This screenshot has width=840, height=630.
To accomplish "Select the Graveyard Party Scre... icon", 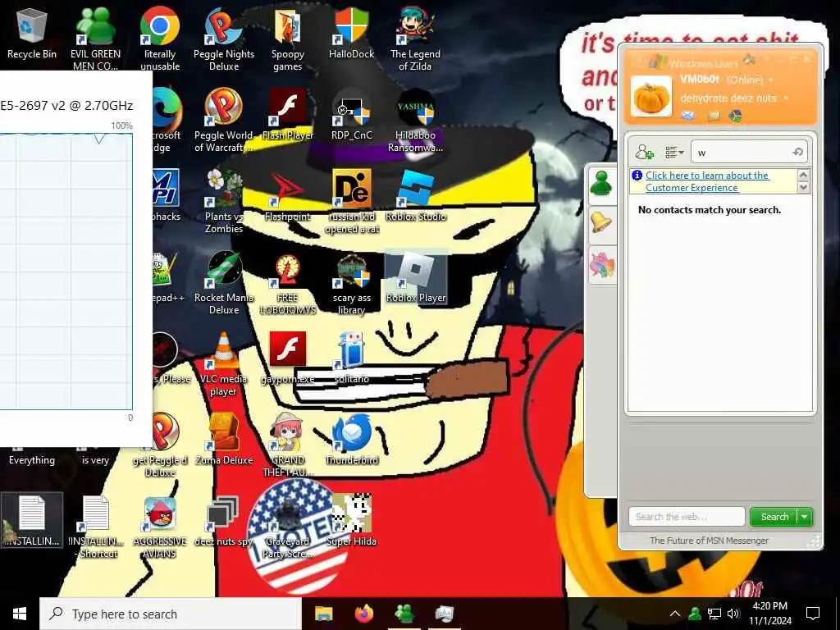I will point(288,527).
